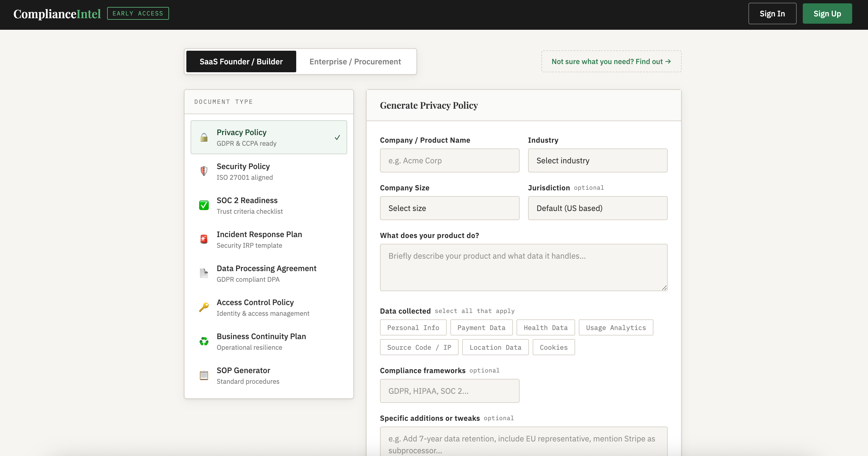Click the Sign Up button

(827, 14)
